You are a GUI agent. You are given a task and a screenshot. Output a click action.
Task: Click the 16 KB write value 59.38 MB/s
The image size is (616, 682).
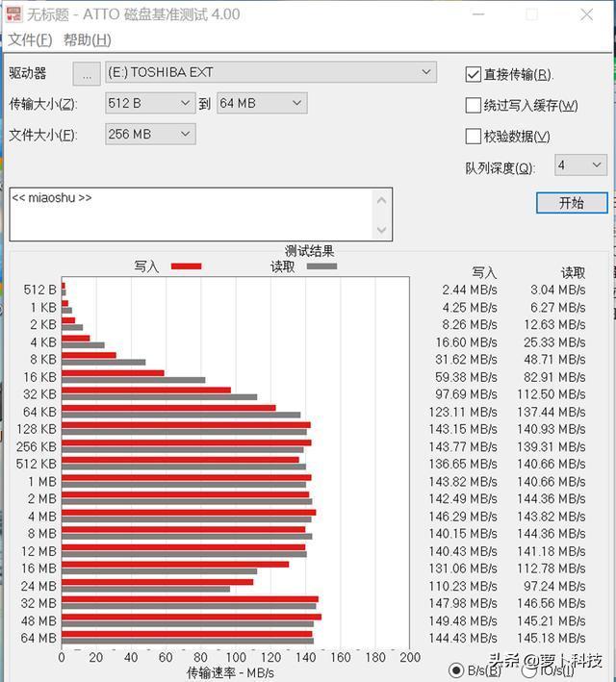[x=466, y=377]
